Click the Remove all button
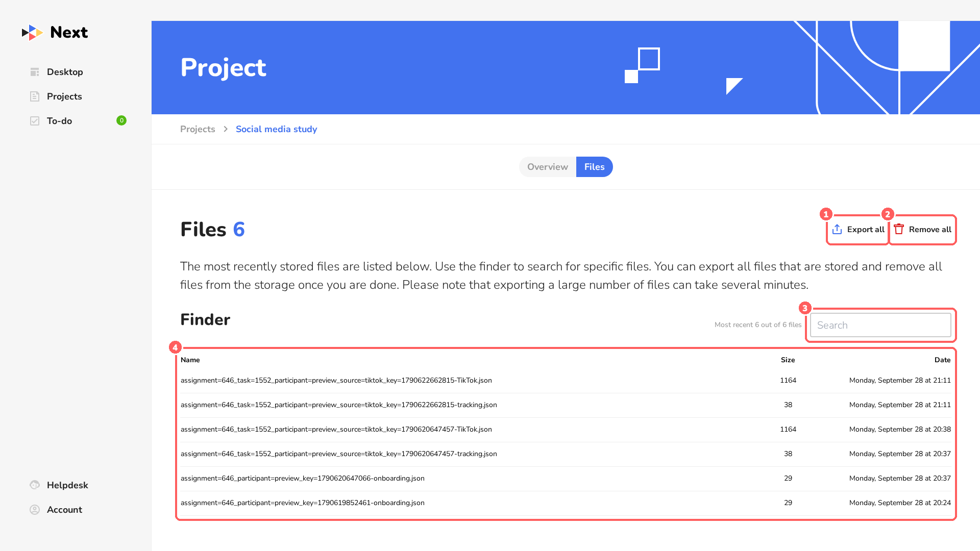 pos(922,230)
